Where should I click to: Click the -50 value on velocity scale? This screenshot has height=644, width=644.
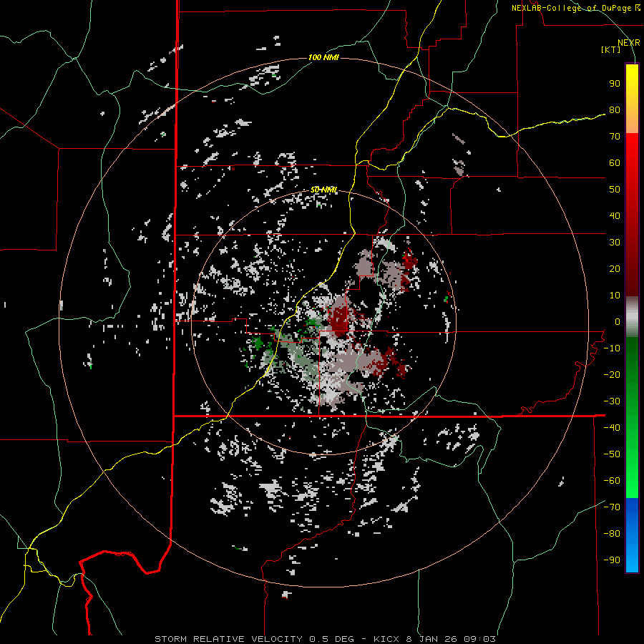[612, 454]
